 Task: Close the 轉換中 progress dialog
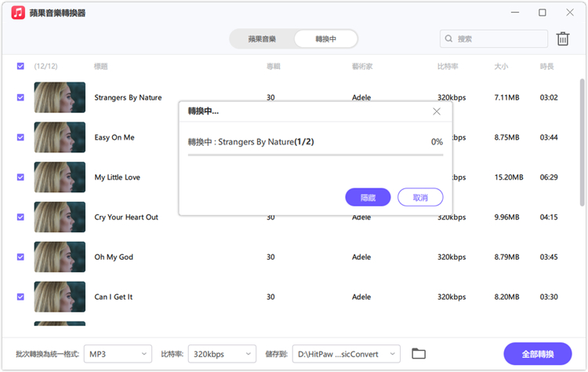[x=437, y=111]
